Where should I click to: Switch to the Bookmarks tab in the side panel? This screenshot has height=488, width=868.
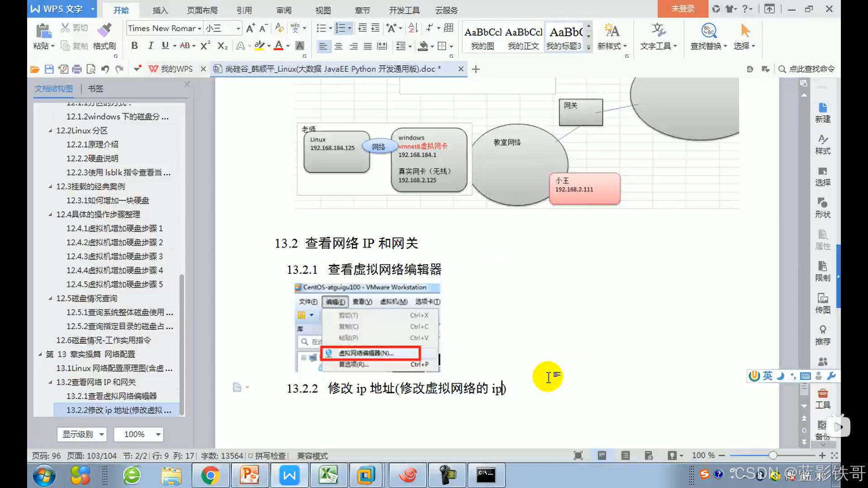click(x=95, y=89)
